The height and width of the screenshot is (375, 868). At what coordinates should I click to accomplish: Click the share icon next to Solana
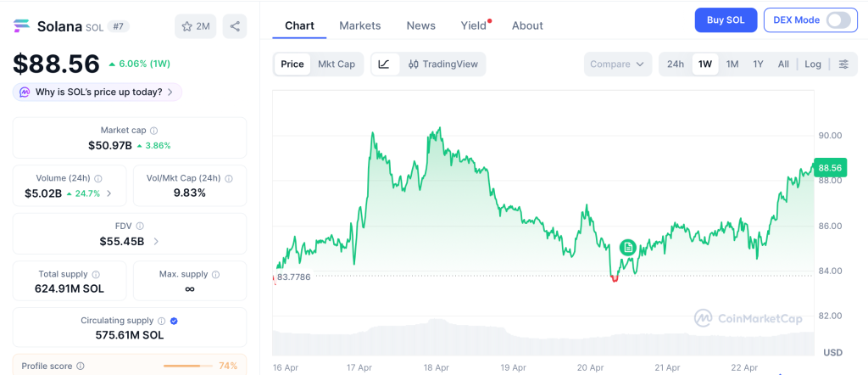[x=235, y=26]
